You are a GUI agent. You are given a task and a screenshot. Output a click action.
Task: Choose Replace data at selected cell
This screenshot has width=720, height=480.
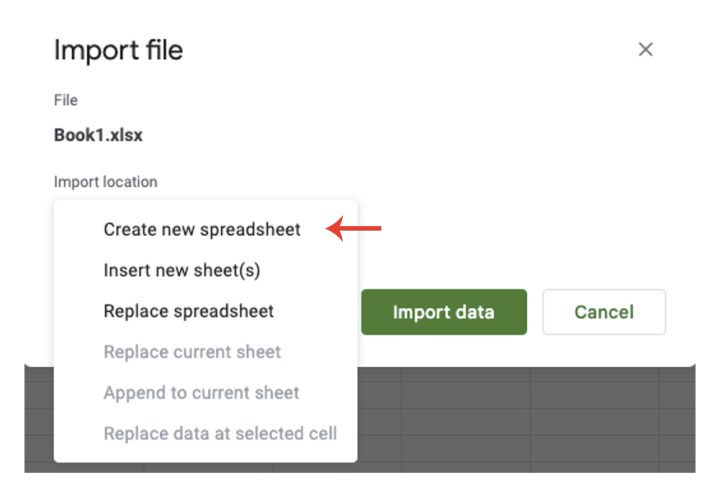[220, 434]
